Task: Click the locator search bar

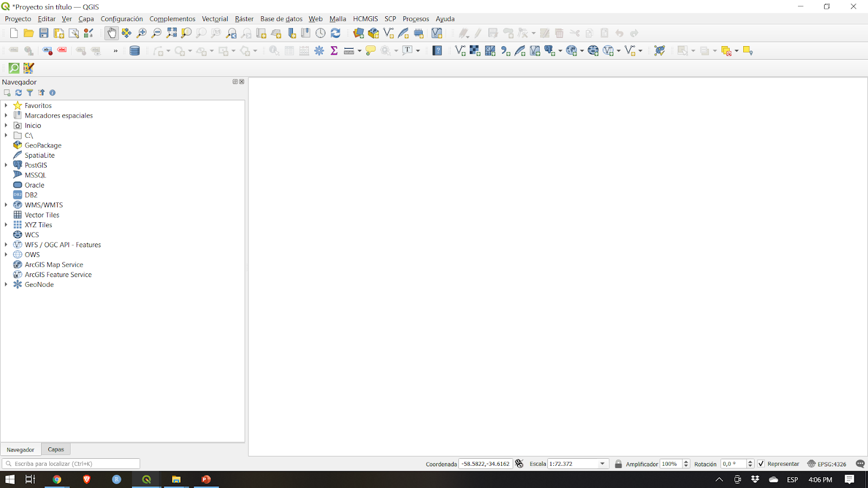Action: point(71,464)
